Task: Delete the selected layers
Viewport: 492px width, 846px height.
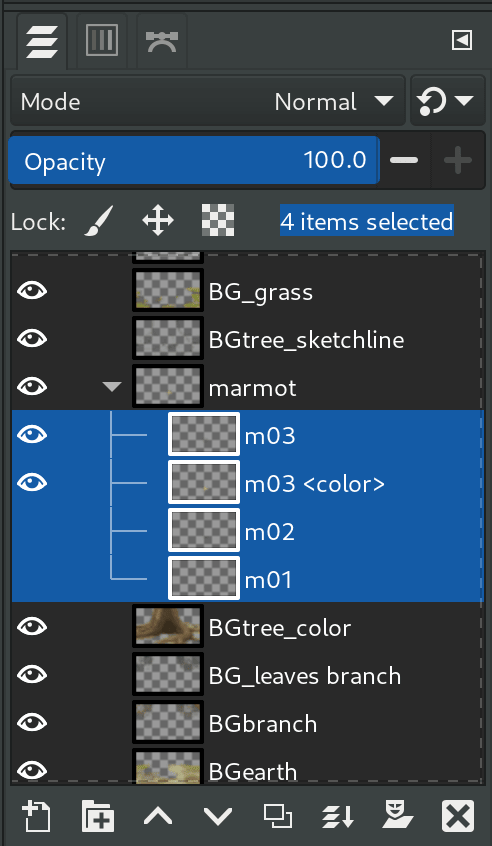Action: click(457, 816)
